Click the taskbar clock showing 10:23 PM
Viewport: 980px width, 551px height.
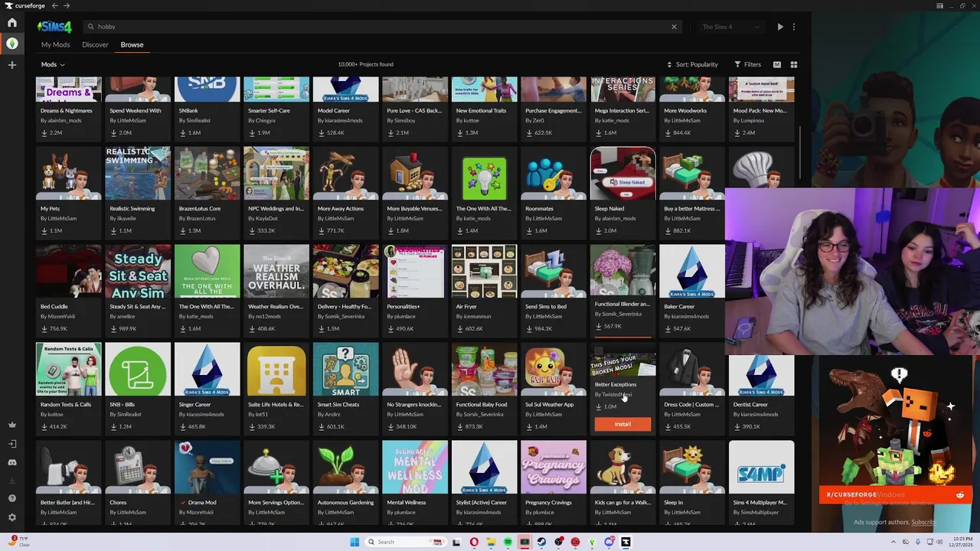click(x=962, y=542)
